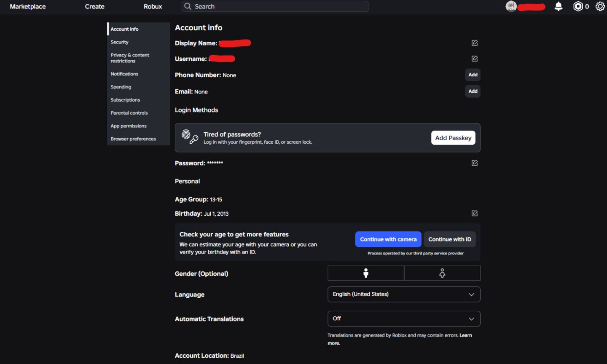Open notifications bell icon

[x=558, y=6]
